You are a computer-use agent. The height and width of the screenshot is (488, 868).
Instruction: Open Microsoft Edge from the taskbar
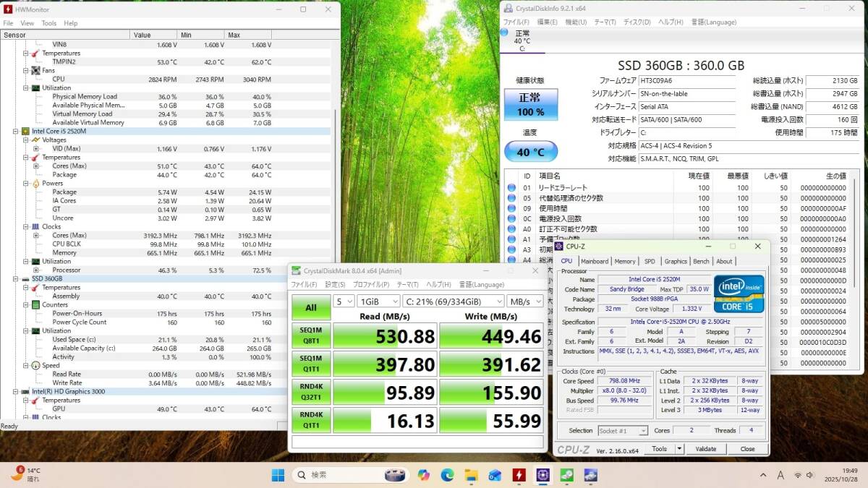(x=447, y=475)
